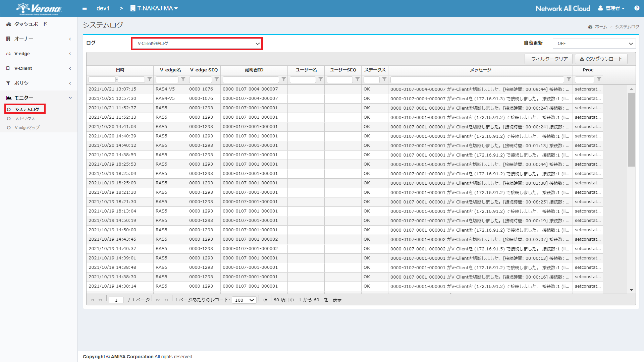
Task: Open the 自動更新 dropdown
Action: (x=594, y=44)
